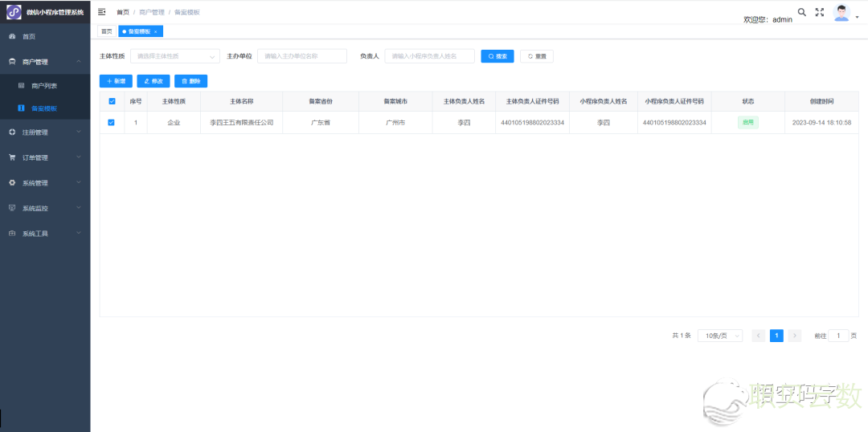This screenshot has height=432, width=868.
Task: Expand the 系统监控 sidebar menu
Action: coord(45,208)
